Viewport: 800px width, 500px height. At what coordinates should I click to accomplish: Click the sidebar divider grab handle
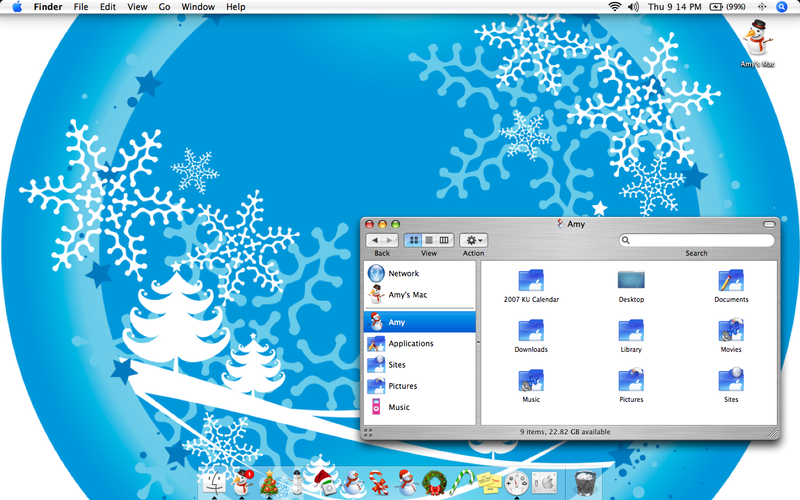478,343
